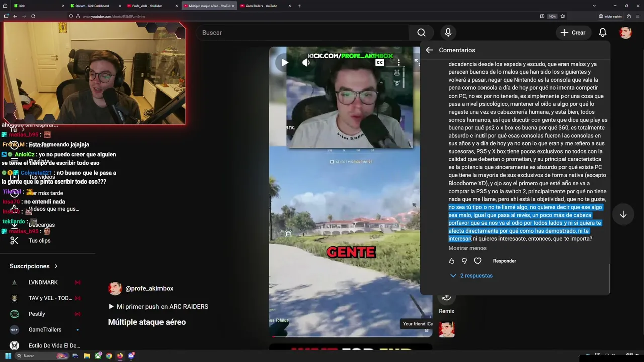644x362 pixels.
Task: Activate voice search microphone icon
Action: (x=448, y=33)
